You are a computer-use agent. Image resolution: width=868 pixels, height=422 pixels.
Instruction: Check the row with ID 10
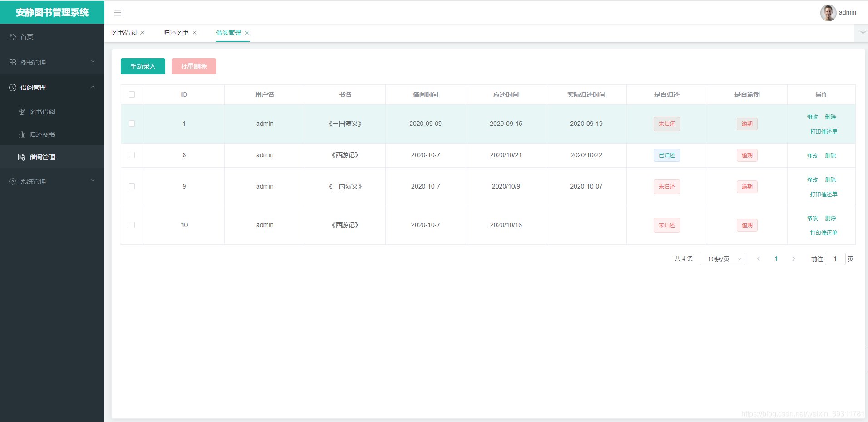(x=132, y=225)
